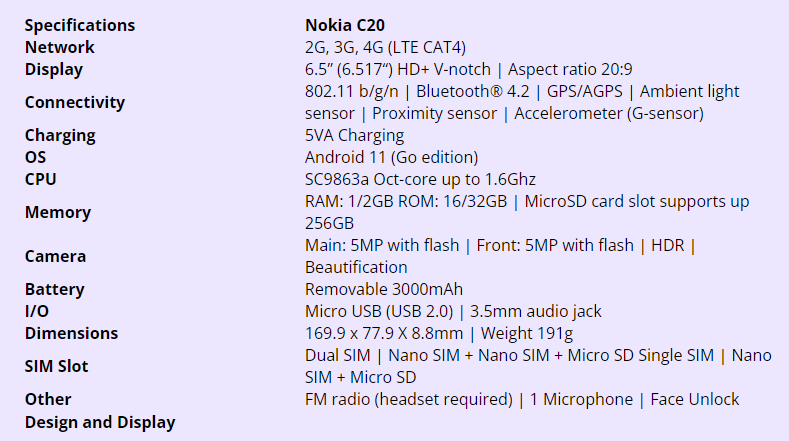The image size is (789, 441).
Task: Click the CPU row label
Action: pyautogui.click(x=41, y=179)
